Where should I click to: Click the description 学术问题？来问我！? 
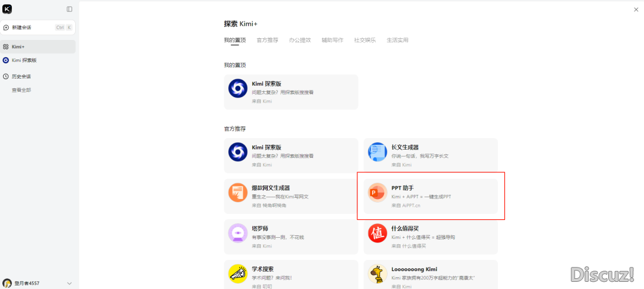272,278
